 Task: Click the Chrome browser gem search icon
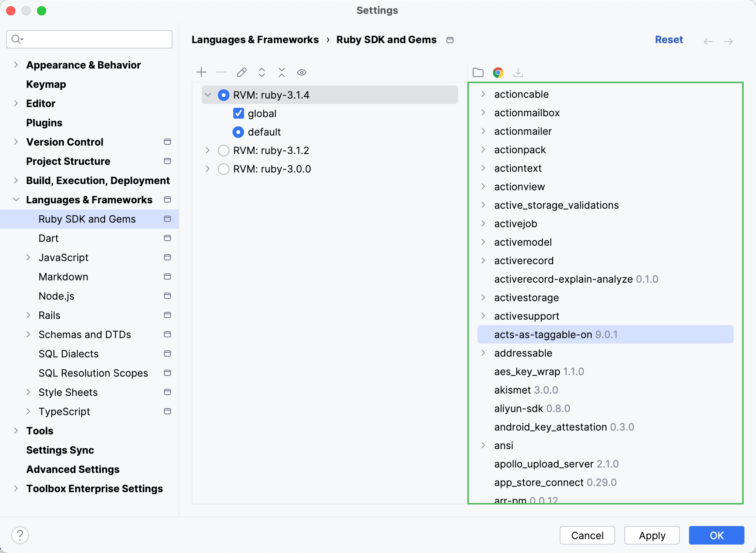coord(498,73)
